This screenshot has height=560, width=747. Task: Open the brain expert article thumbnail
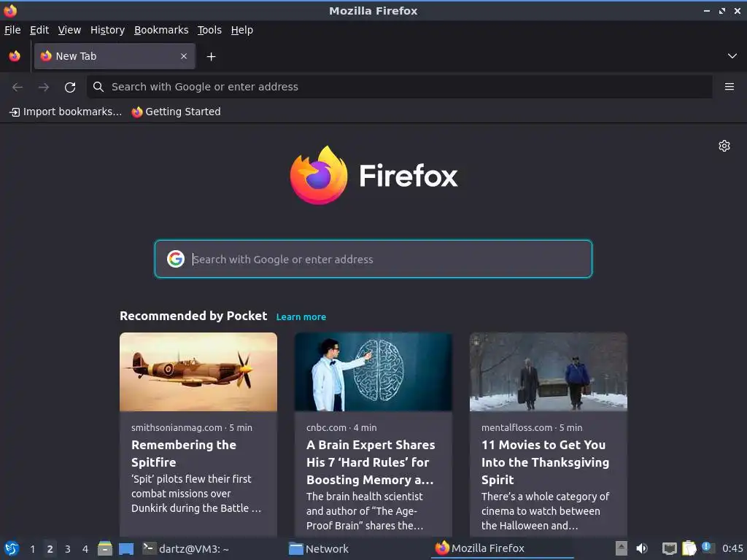click(x=373, y=372)
